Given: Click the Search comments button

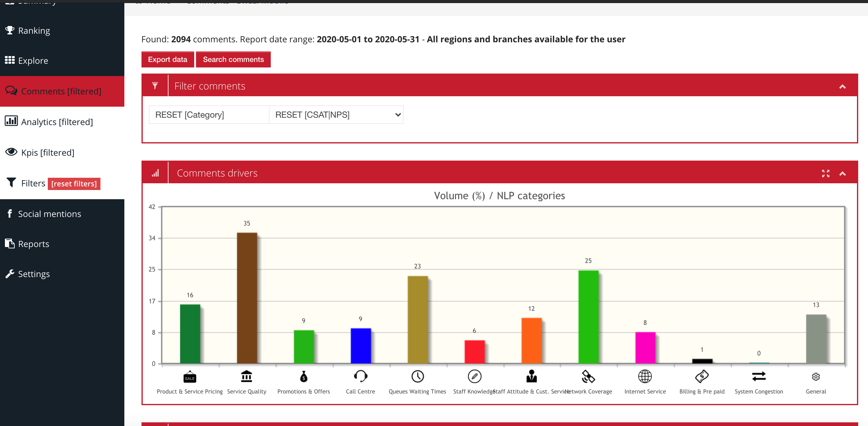Looking at the screenshot, I should [x=233, y=59].
